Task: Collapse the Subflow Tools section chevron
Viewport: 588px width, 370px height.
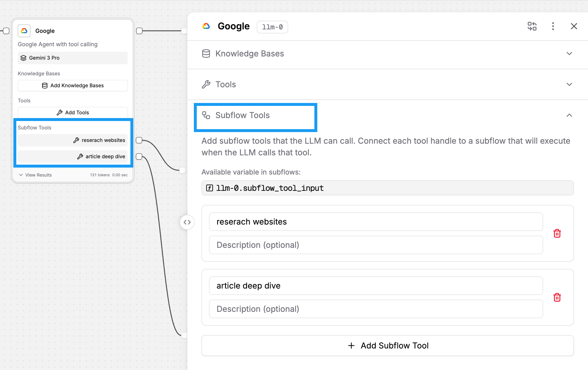Action: coord(569,115)
